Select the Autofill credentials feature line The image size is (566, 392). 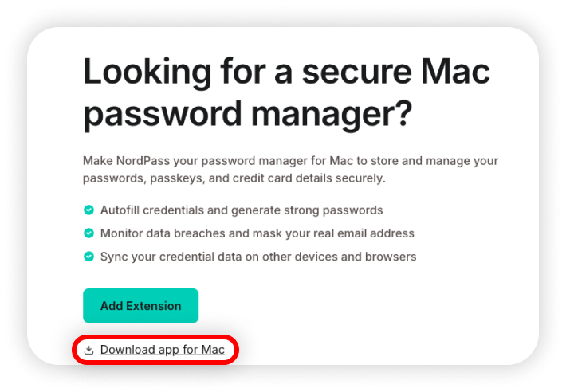pos(242,210)
